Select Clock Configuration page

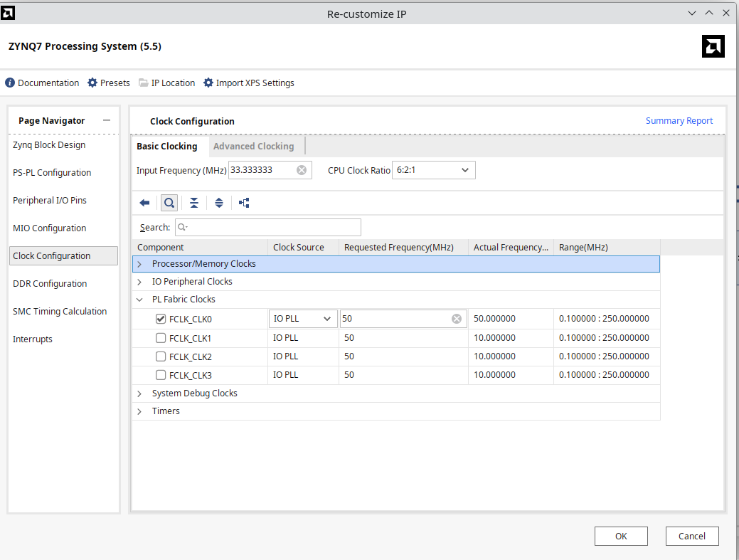point(63,256)
